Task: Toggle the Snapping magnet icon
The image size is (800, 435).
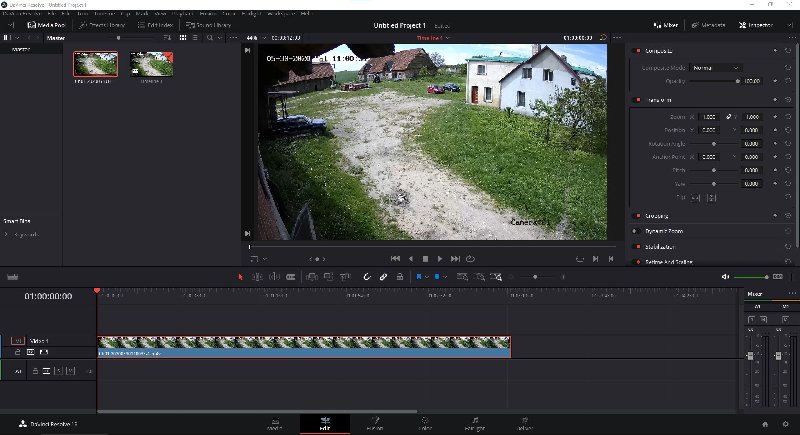Action: tap(366, 277)
